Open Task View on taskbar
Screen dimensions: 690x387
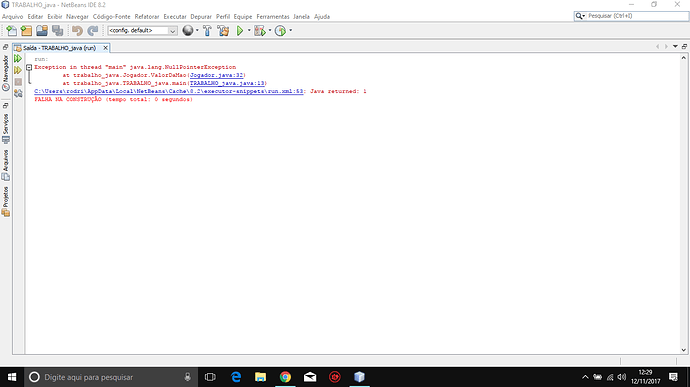coord(210,377)
